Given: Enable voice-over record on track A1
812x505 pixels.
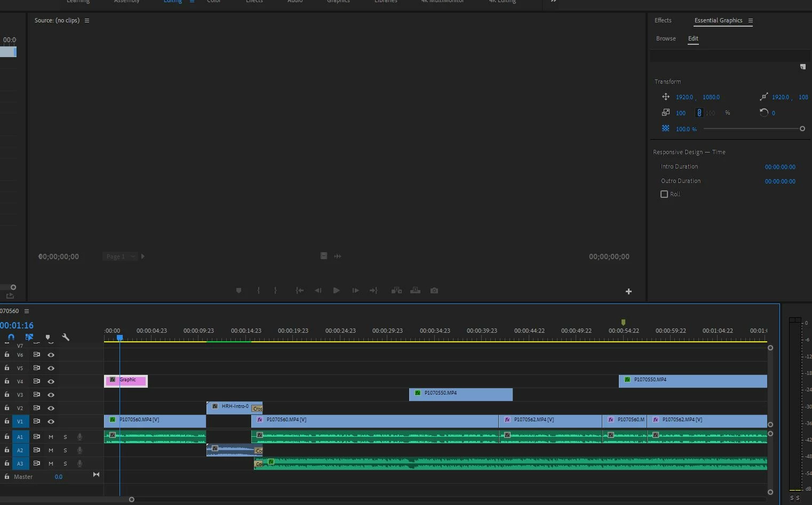Looking at the screenshot, I should coord(79,437).
